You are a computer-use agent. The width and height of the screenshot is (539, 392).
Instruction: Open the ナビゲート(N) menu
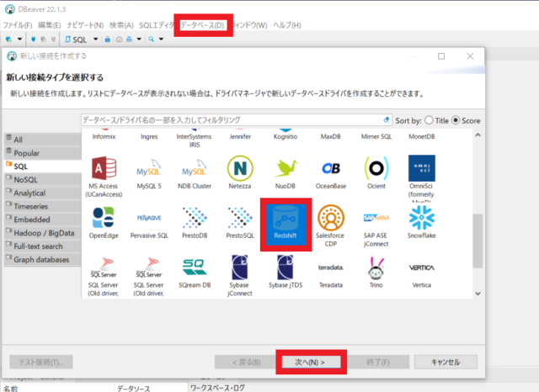click(85, 25)
